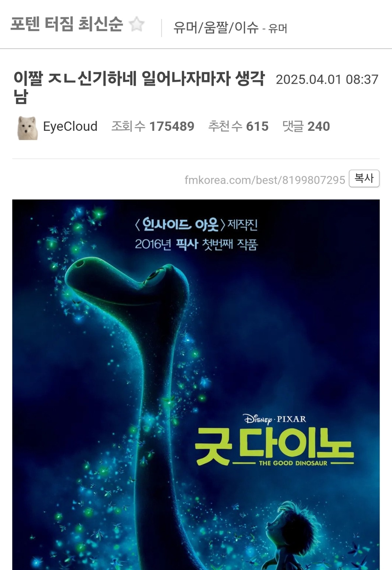The width and height of the screenshot is (392, 570).
Task: Click the 인사이드 아웃 제작진 poster caption
Action: (x=196, y=225)
